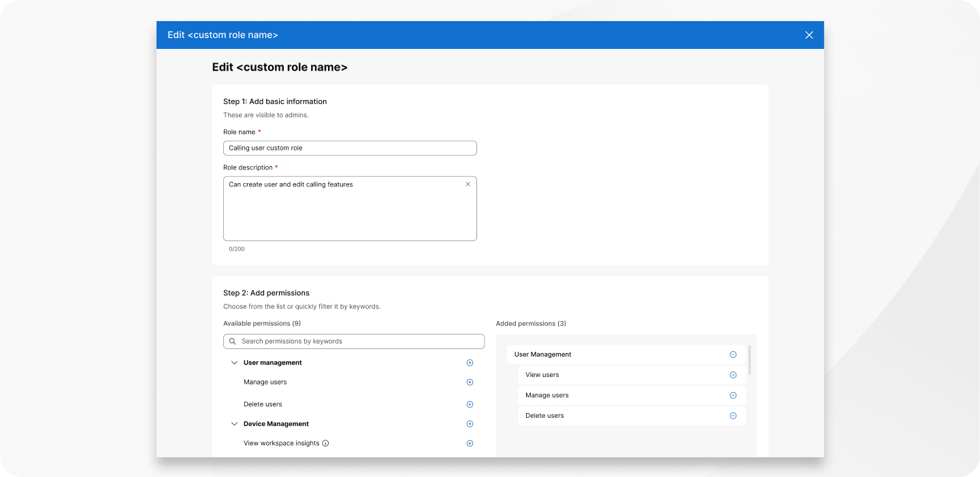Remove View users from added permissions
The height and width of the screenshot is (477, 980).
pos(733,375)
